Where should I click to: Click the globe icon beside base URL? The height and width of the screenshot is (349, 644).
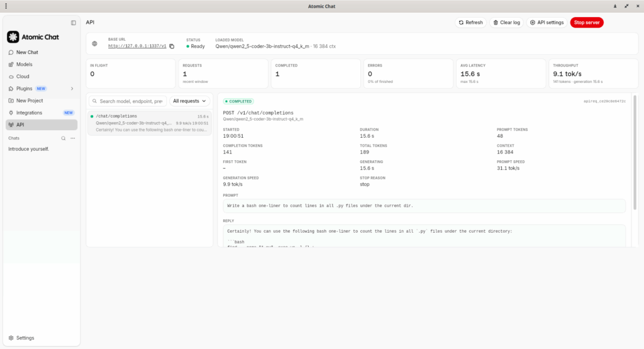coord(94,43)
